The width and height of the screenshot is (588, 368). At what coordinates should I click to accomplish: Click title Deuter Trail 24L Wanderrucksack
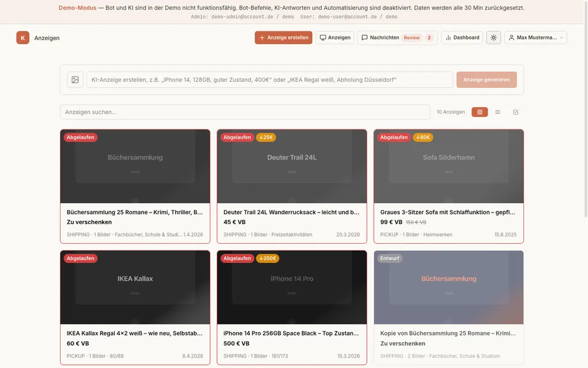pyautogui.click(x=291, y=212)
